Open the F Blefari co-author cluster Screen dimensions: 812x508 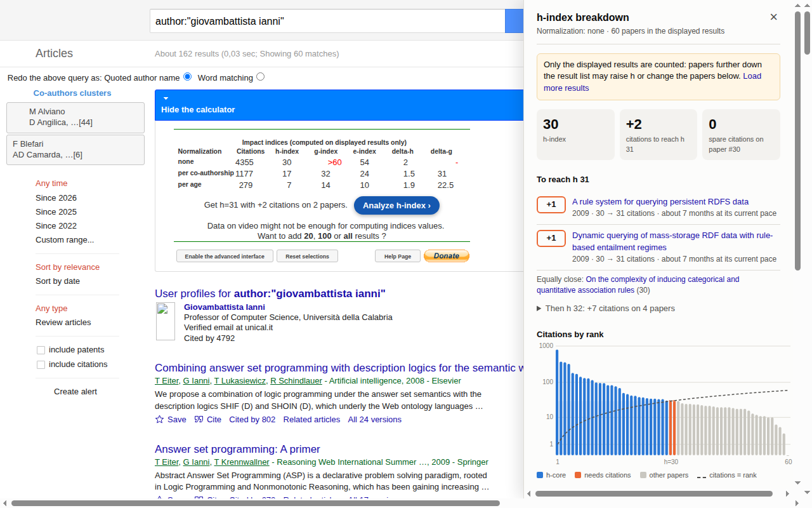[75, 149]
